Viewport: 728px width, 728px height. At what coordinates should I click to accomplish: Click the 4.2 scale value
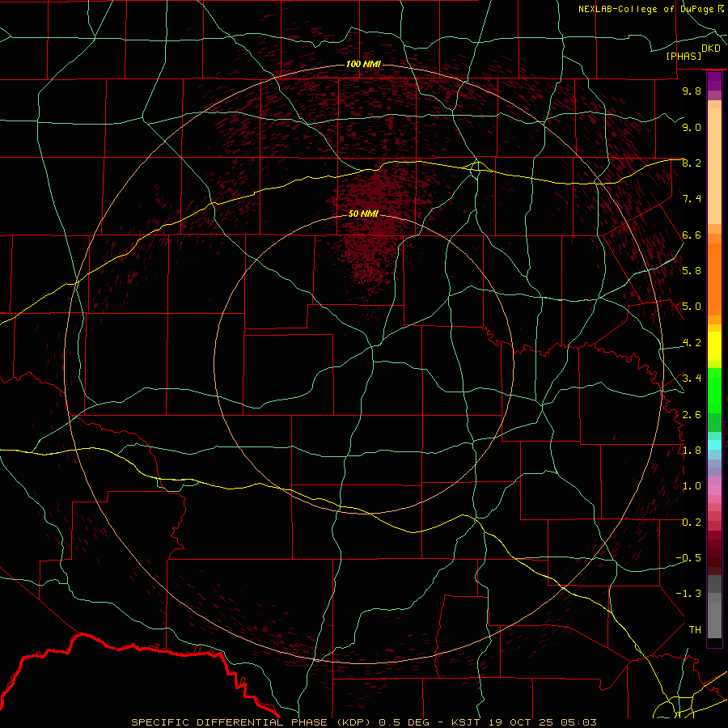click(692, 342)
